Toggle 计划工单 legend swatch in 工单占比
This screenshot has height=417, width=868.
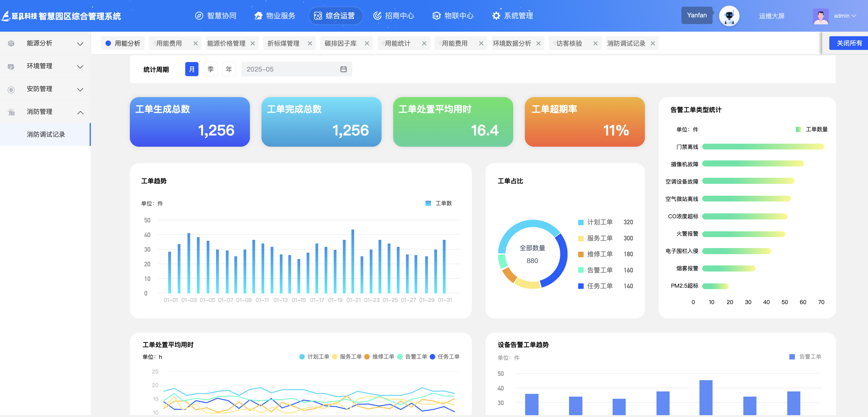581,223
